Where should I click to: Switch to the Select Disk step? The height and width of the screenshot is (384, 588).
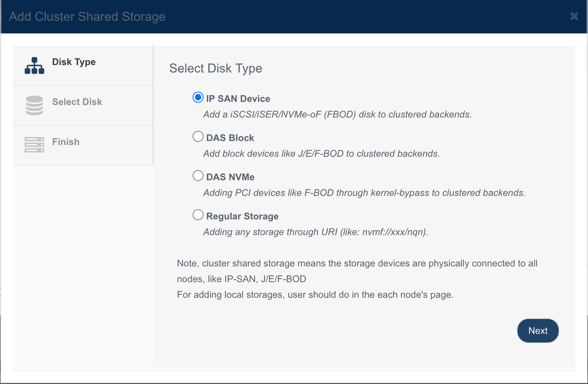point(83,106)
